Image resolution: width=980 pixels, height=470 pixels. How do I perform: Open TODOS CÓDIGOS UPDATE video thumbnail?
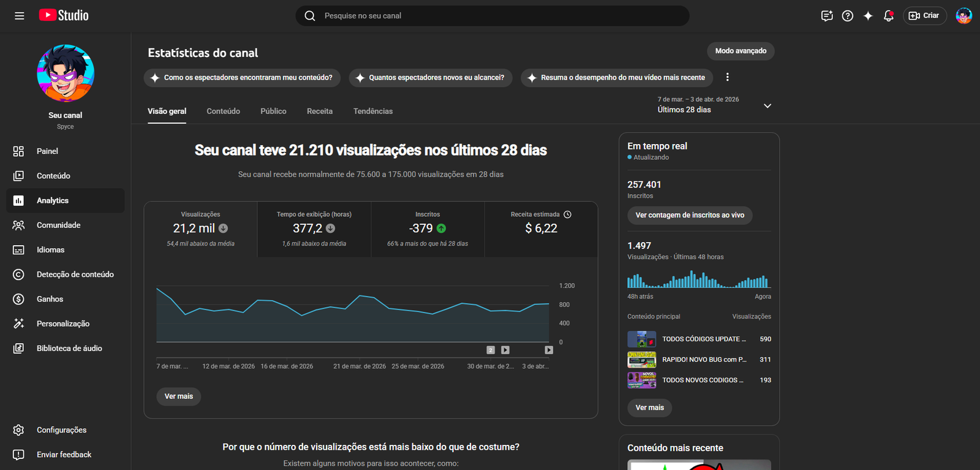coord(641,339)
